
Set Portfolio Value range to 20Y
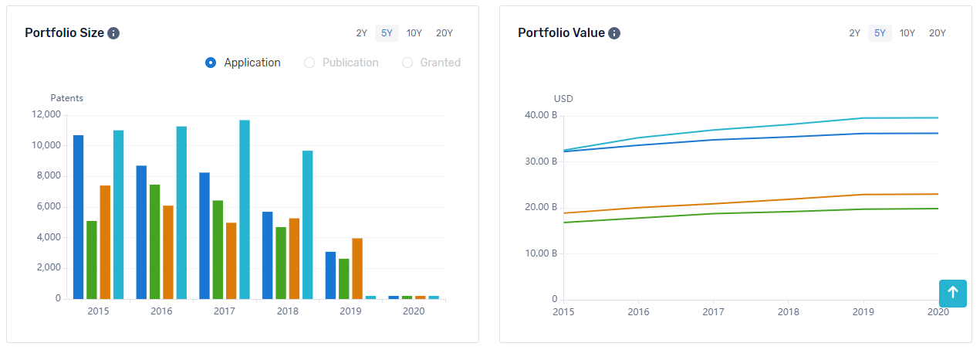938,33
